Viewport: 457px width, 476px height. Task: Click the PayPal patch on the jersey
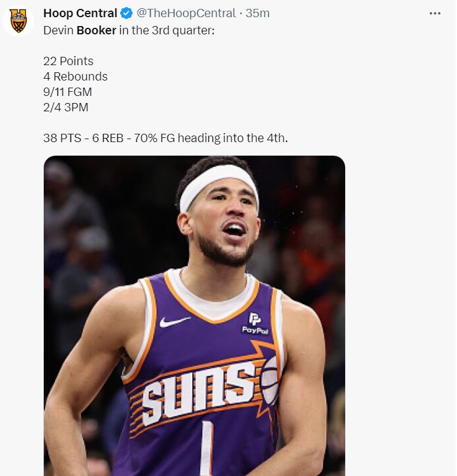[x=255, y=324]
